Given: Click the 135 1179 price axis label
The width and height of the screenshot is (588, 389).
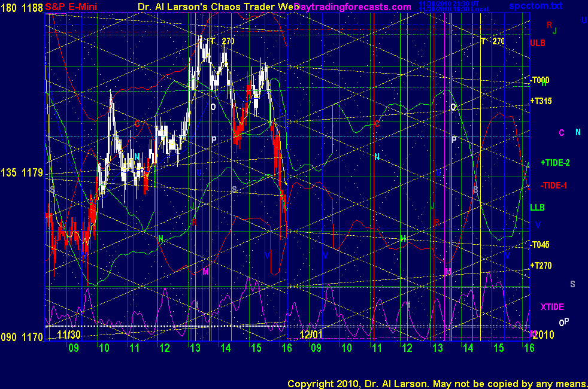Looking at the screenshot, I should pyautogui.click(x=22, y=173).
